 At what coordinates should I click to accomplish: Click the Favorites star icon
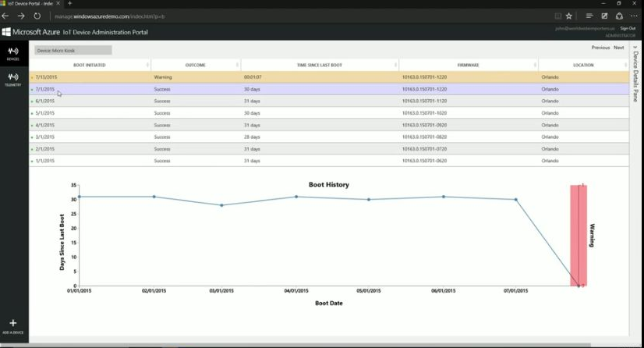[569, 16]
